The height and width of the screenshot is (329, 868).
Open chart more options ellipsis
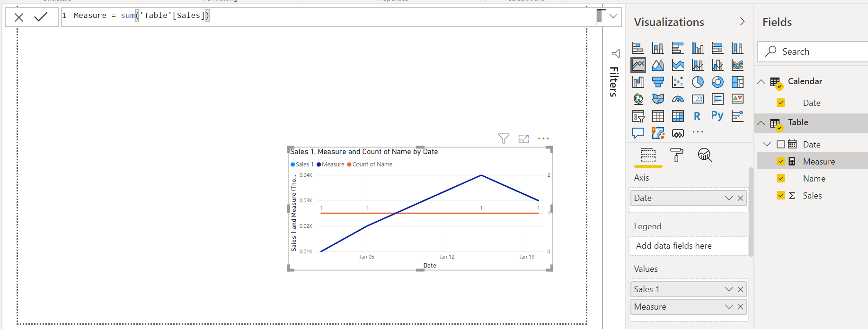(x=543, y=139)
